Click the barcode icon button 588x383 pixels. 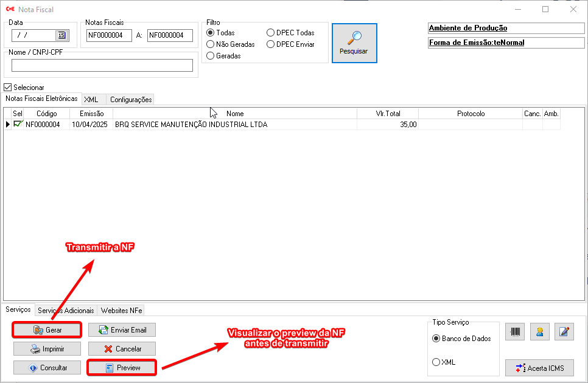coord(516,332)
